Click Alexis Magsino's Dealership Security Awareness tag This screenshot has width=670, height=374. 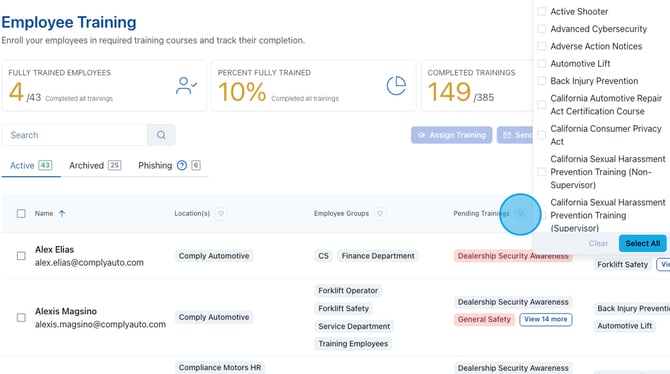tap(513, 302)
